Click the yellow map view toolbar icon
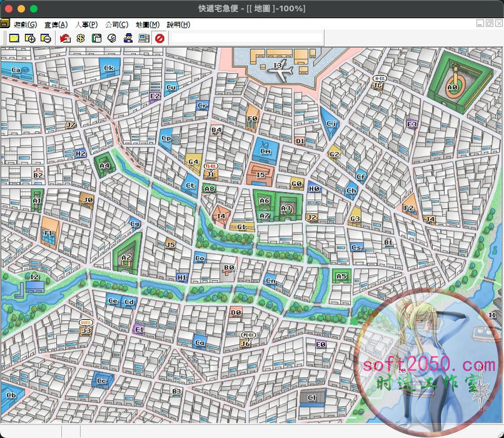 tap(13, 38)
